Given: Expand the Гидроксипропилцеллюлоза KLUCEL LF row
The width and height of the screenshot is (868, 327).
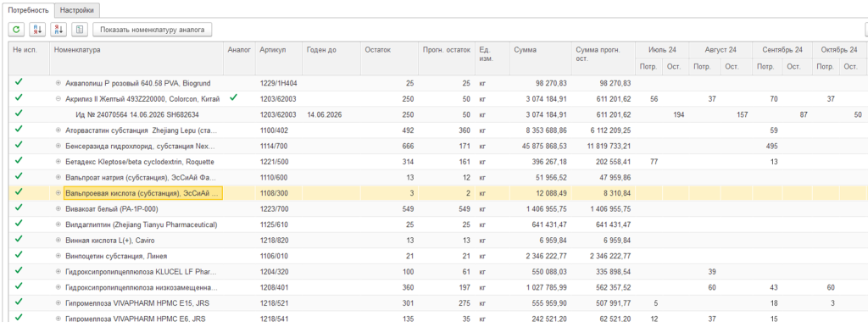Looking at the screenshot, I should (x=58, y=272).
